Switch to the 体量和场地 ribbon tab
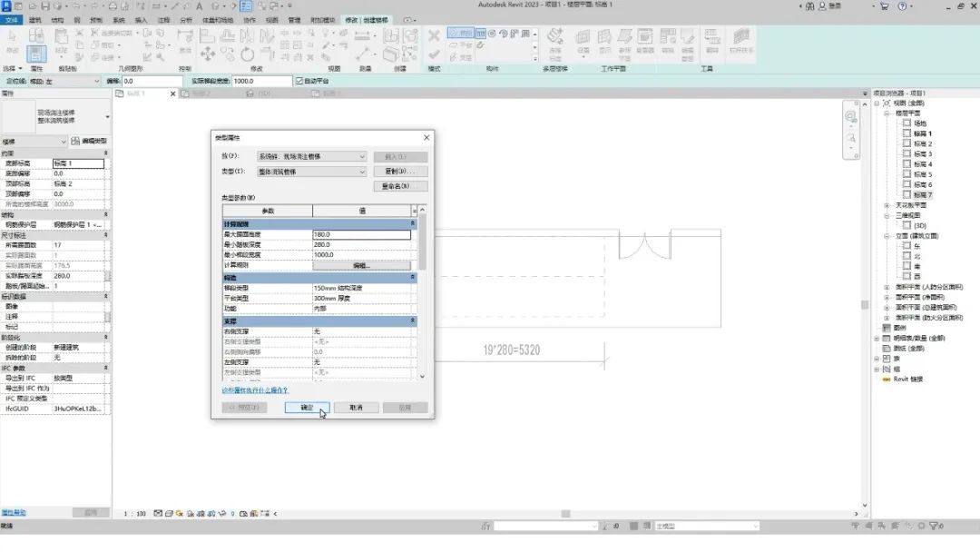 218,20
